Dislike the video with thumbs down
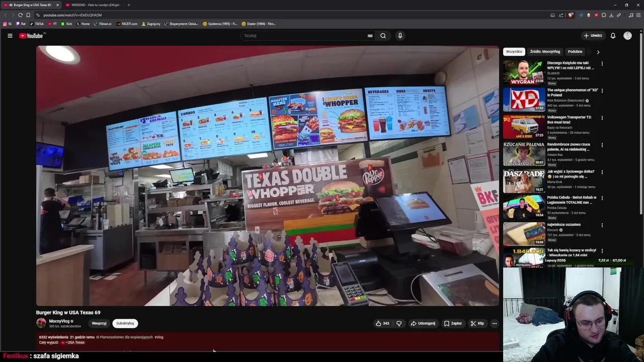 399,323
